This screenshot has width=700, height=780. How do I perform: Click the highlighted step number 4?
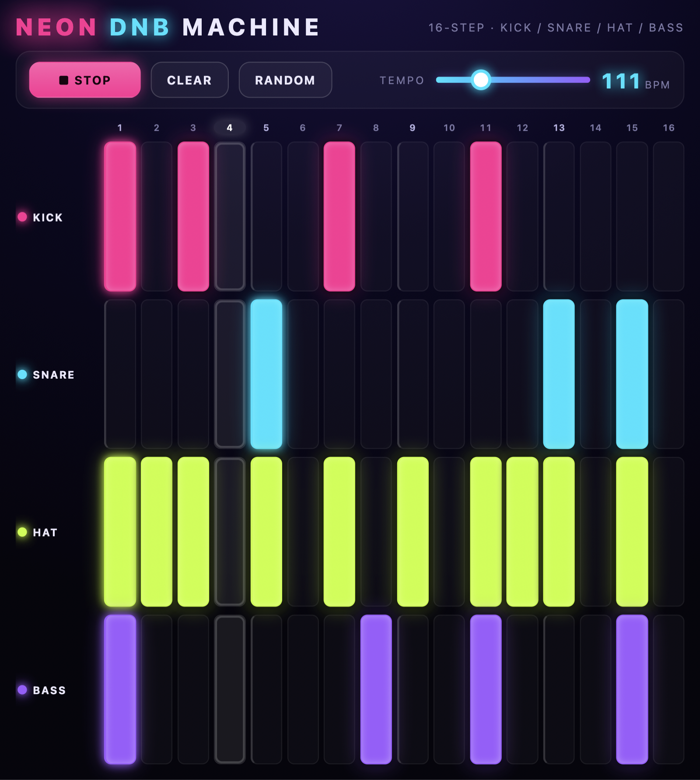tap(230, 128)
